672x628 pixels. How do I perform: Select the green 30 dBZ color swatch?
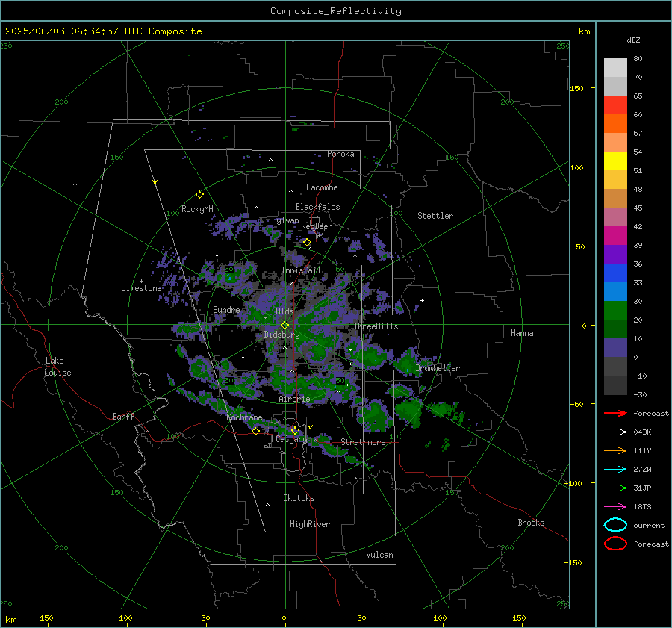tap(615, 310)
